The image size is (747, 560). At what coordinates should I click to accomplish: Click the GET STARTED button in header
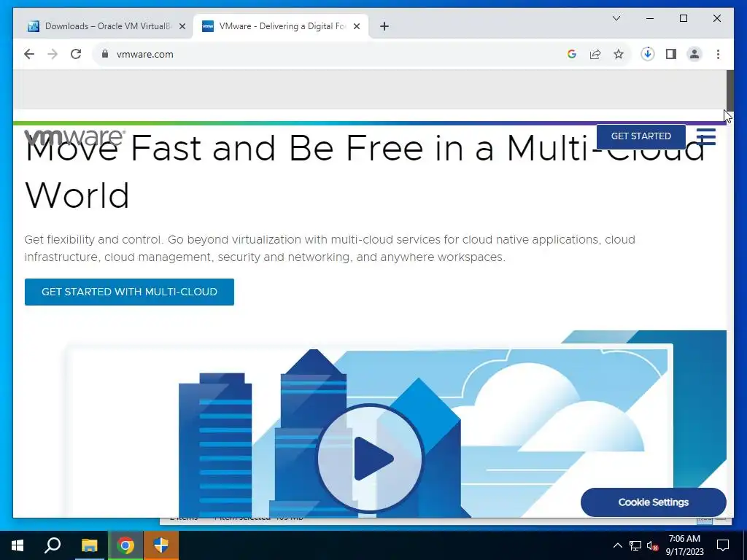coord(640,136)
